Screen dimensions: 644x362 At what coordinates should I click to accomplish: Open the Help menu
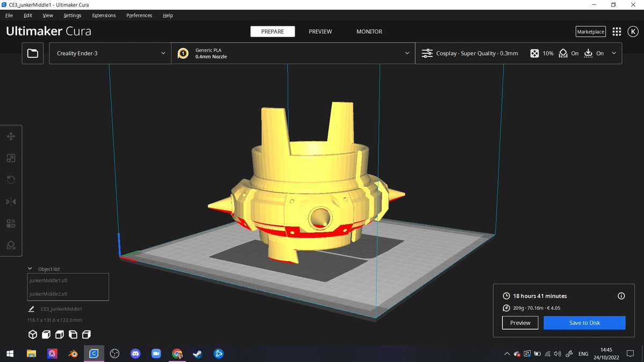tap(168, 16)
